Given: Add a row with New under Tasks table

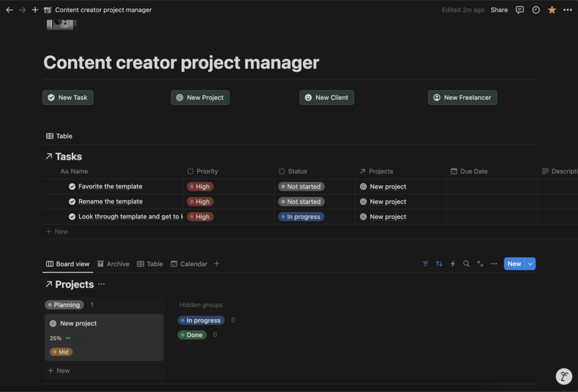Looking at the screenshot, I should point(58,231).
